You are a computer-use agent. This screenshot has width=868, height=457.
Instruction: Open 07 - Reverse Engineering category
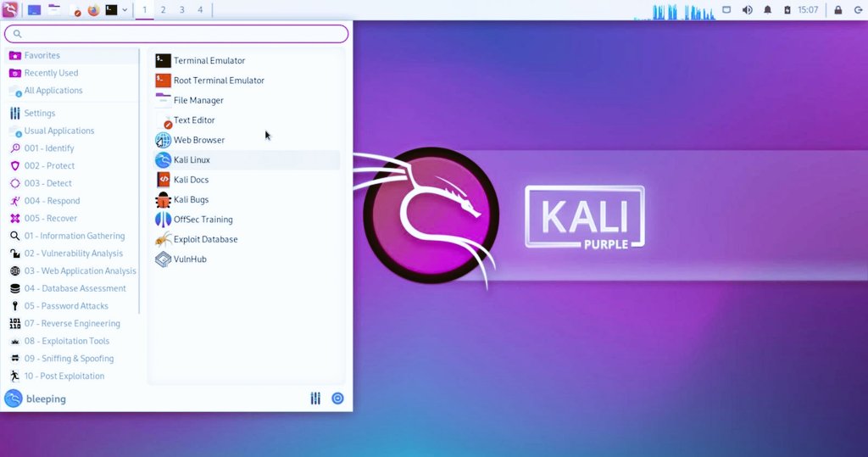click(x=72, y=324)
